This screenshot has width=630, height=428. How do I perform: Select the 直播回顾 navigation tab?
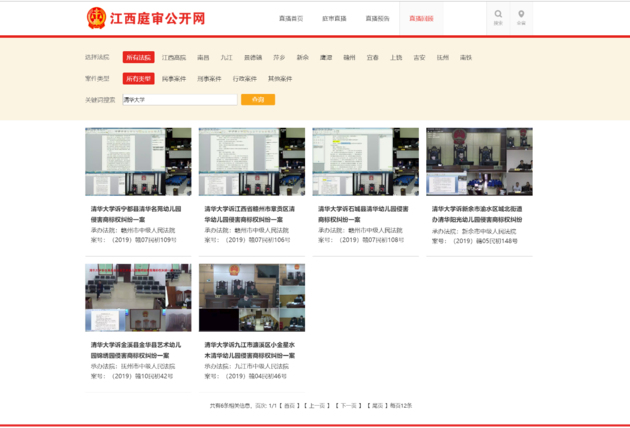(x=421, y=18)
